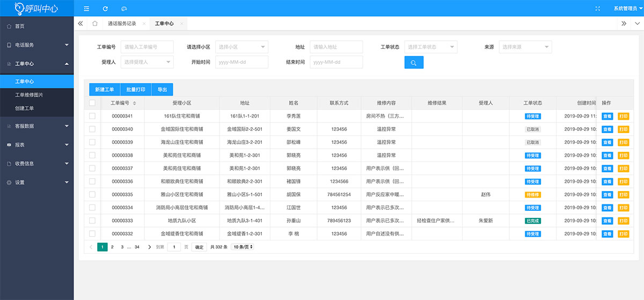Click the 结束时间 date field

(336, 62)
